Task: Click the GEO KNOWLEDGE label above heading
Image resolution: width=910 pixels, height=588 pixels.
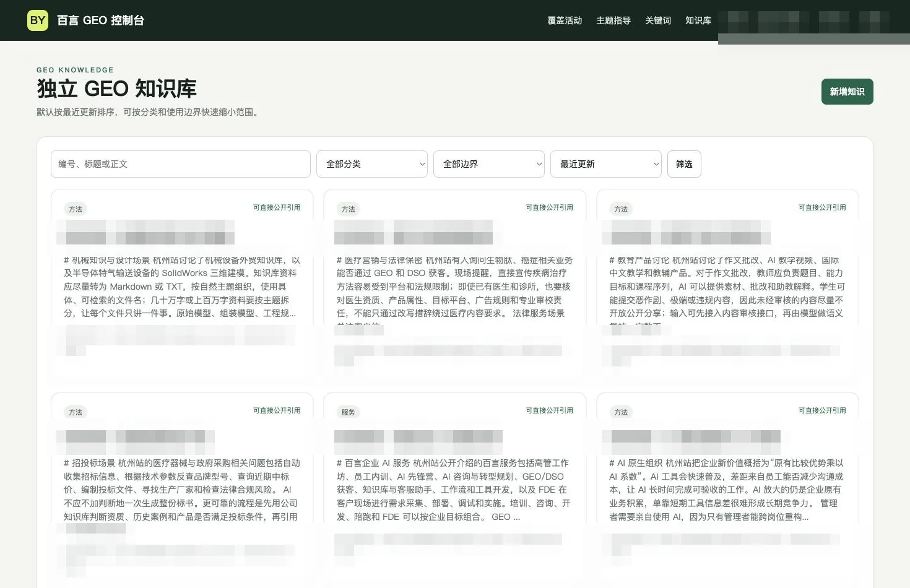Action: [x=75, y=70]
